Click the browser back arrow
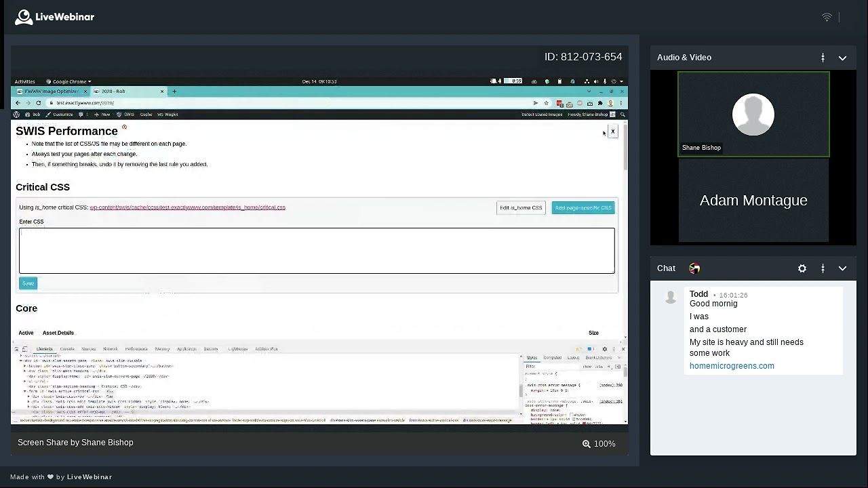868x488 pixels. pos(18,103)
